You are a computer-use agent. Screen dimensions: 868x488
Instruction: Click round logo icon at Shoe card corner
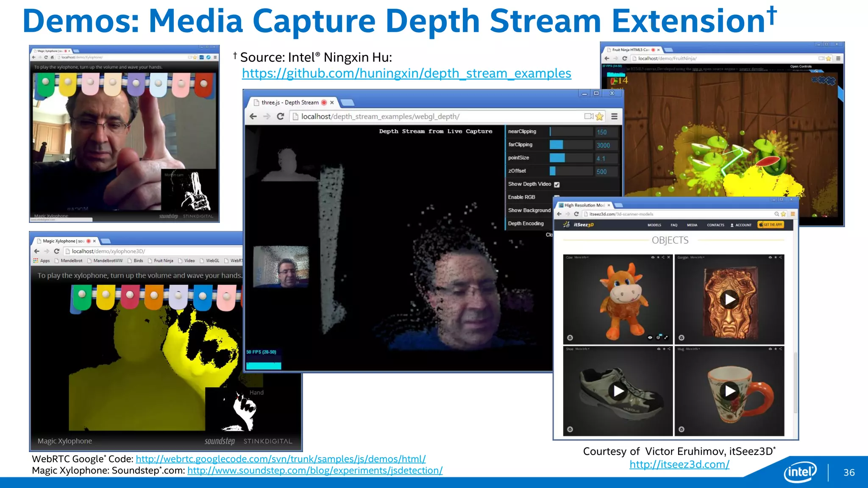[x=570, y=429]
